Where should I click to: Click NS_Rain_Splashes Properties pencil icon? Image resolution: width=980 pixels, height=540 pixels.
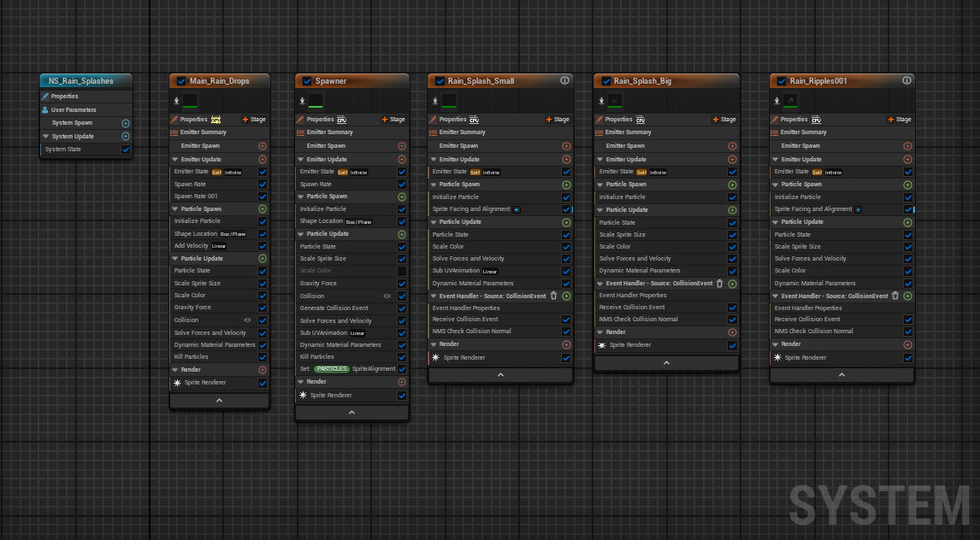[x=45, y=97]
